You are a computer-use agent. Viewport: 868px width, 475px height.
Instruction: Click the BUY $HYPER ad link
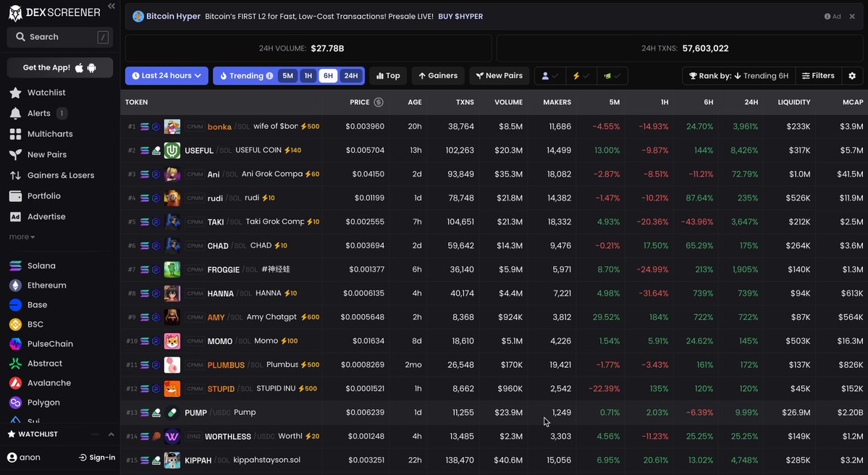pyautogui.click(x=460, y=17)
